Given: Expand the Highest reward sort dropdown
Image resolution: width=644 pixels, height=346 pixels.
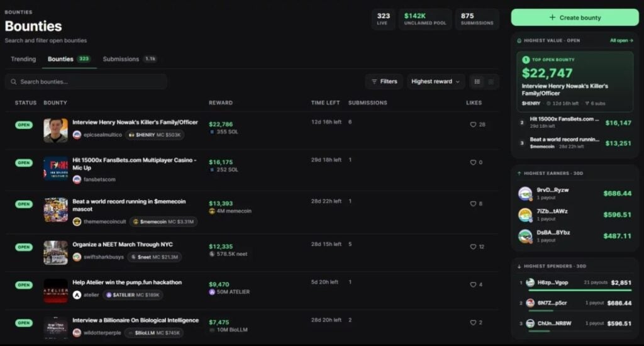Looking at the screenshot, I should coord(435,81).
